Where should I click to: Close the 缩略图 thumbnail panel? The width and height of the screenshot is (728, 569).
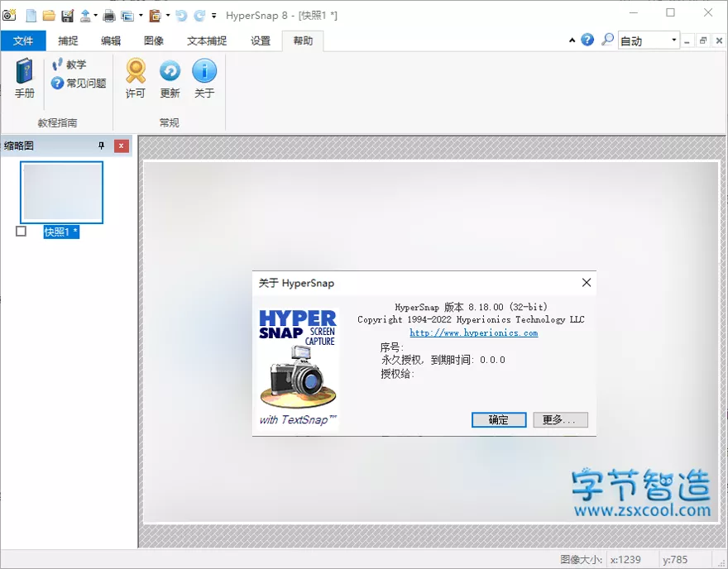point(121,146)
